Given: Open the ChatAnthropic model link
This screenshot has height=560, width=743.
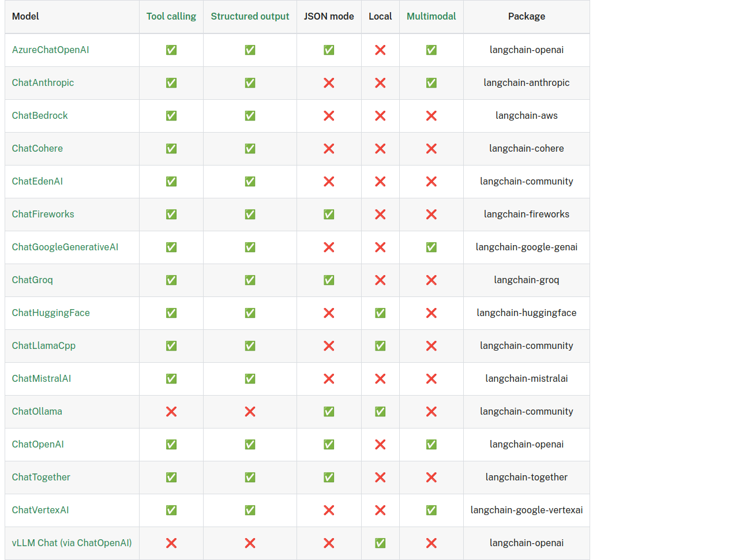Looking at the screenshot, I should (43, 82).
